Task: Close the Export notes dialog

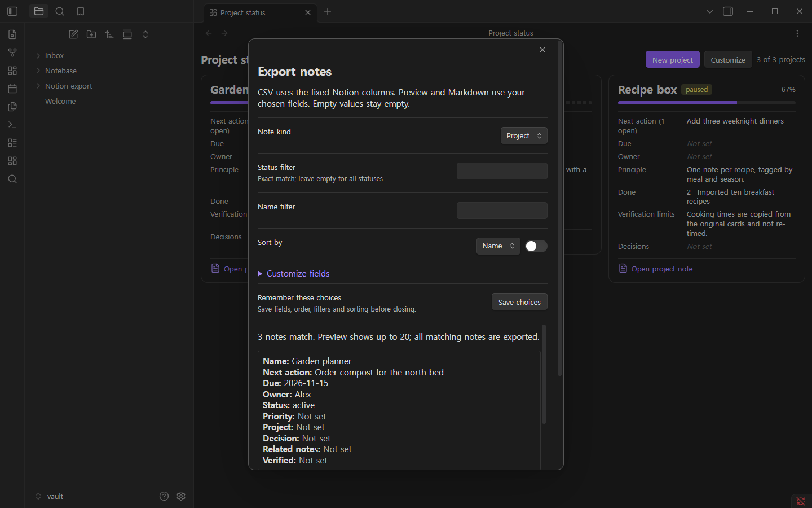Action: [x=542, y=50]
